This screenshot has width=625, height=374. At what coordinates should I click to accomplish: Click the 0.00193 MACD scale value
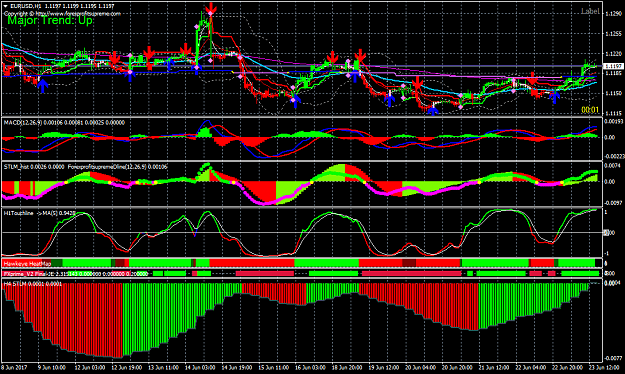[614, 120]
